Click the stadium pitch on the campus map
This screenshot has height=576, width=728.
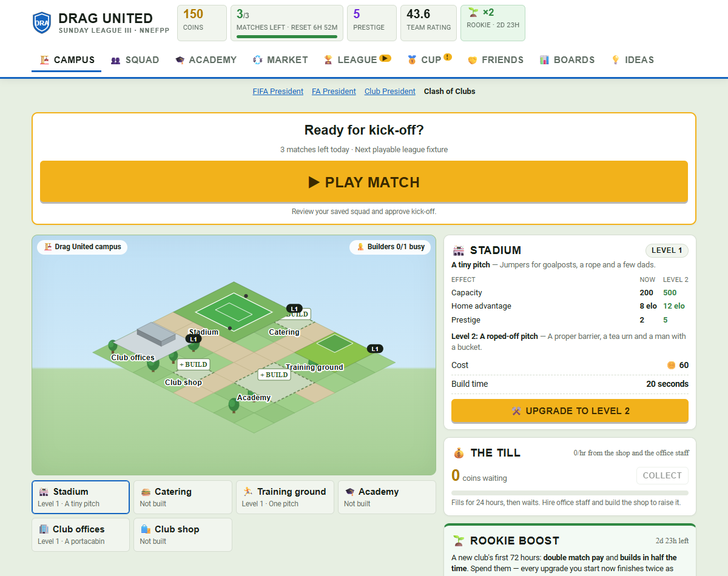[234, 312]
